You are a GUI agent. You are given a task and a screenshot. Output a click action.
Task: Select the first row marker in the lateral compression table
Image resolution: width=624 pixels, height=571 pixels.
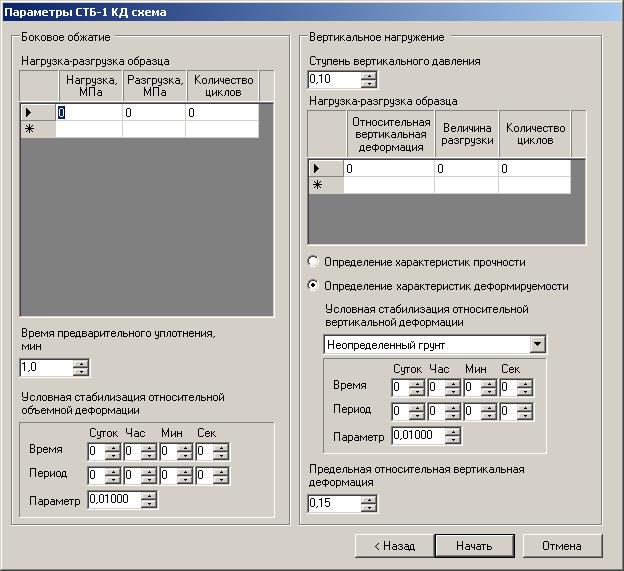point(38,113)
